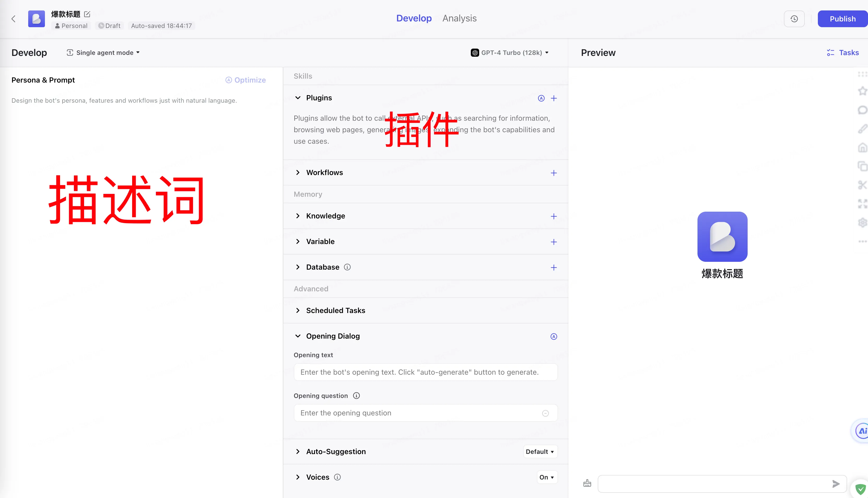Expand the Knowledge section
This screenshot has height=498, width=868.
pos(298,216)
